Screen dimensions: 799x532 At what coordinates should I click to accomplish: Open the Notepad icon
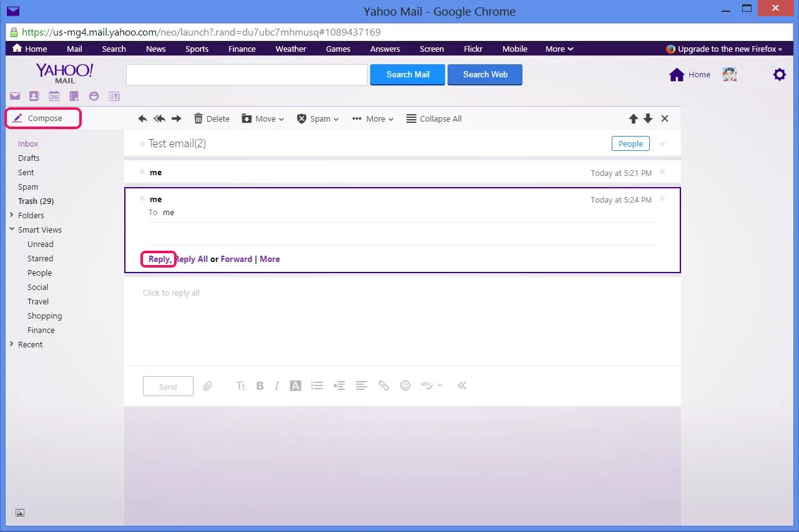74,96
